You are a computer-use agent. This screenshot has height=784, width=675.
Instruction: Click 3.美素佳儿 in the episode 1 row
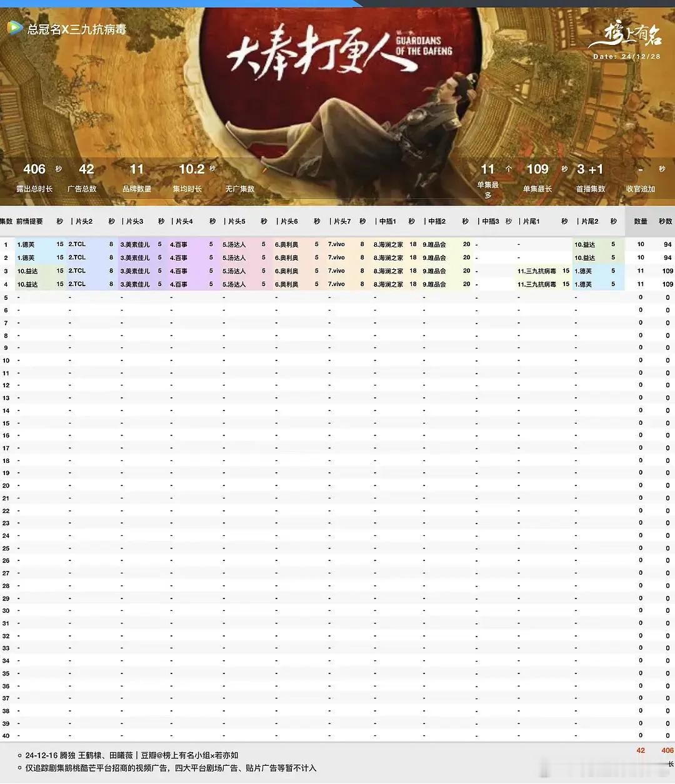135,245
